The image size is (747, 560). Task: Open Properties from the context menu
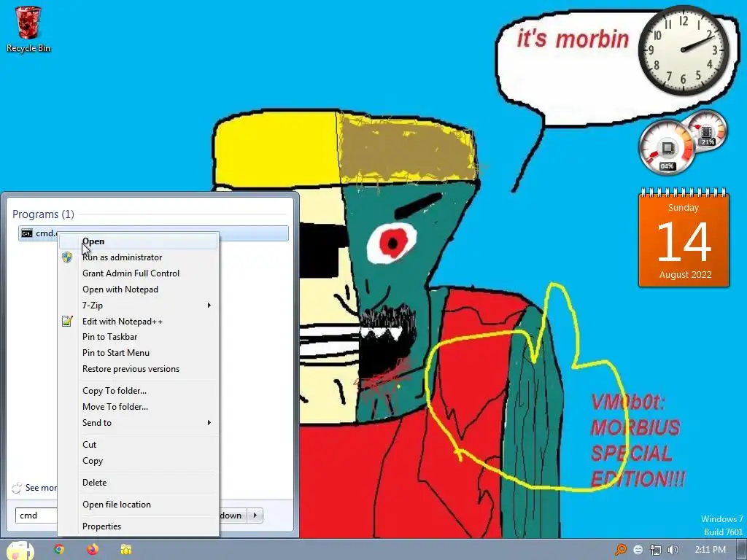click(138, 526)
